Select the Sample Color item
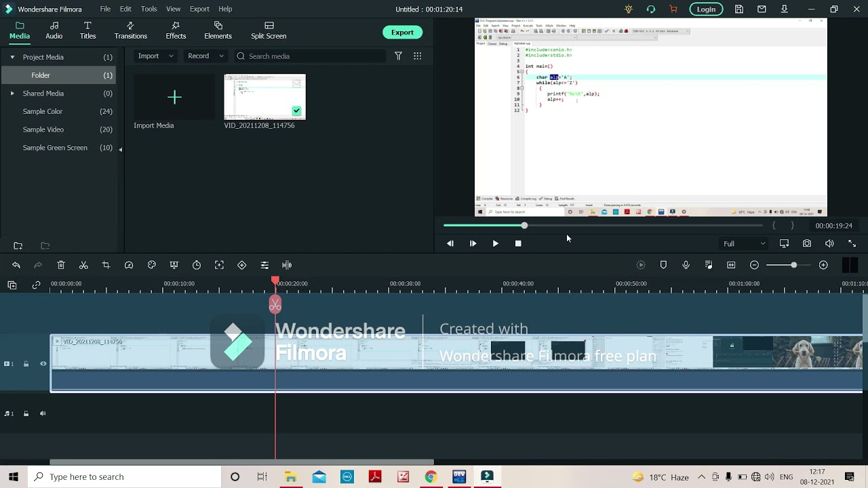868x488 pixels. pyautogui.click(x=43, y=111)
